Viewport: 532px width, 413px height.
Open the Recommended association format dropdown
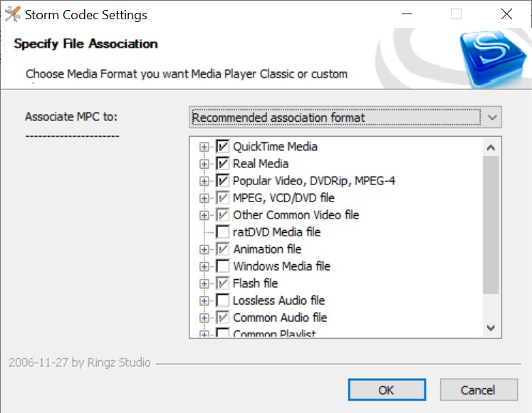(x=345, y=117)
